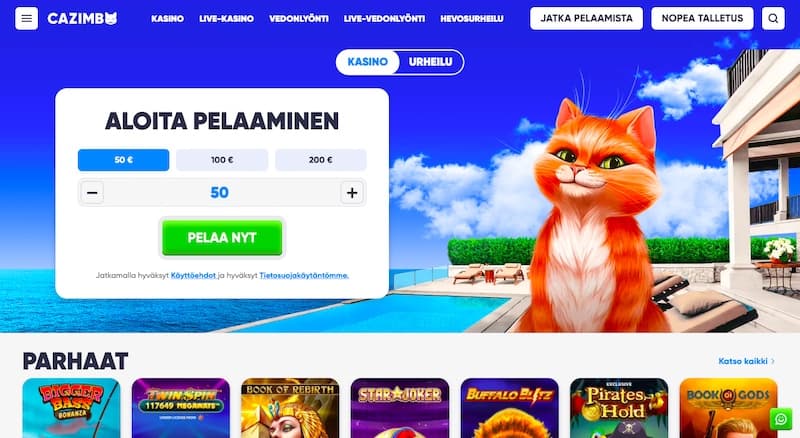Click the deposit amount field showing 50
This screenshot has width=800, height=438.
point(222,192)
